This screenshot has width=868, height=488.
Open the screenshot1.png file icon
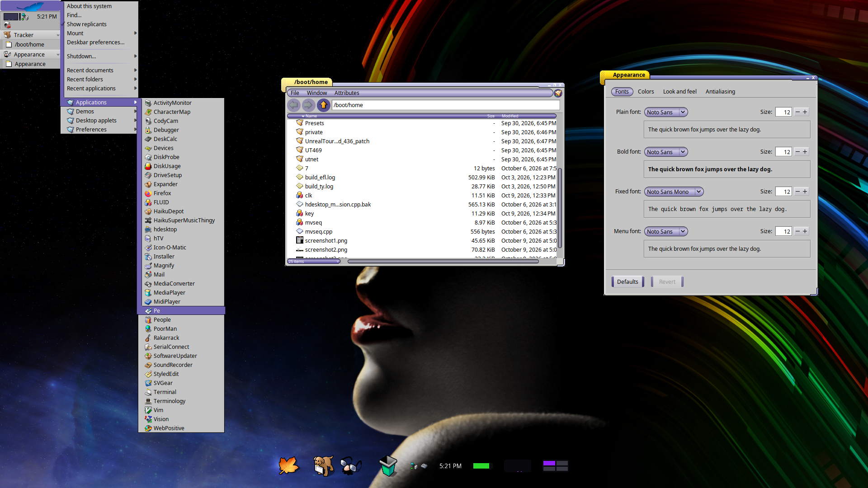[299, 240]
